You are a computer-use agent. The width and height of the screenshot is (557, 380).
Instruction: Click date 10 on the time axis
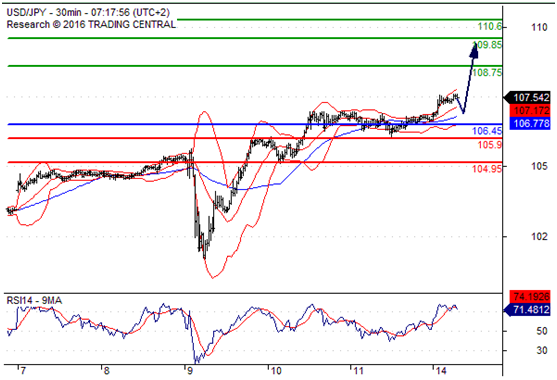(276, 371)
